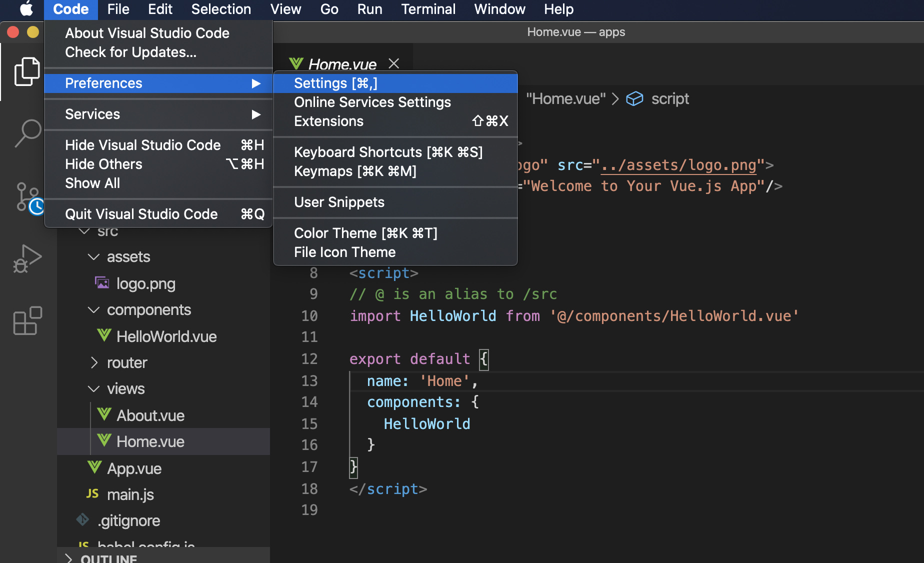Choose Extensions in Preferences submenu
Screen dimensions: 924x563
click(395, 121)
